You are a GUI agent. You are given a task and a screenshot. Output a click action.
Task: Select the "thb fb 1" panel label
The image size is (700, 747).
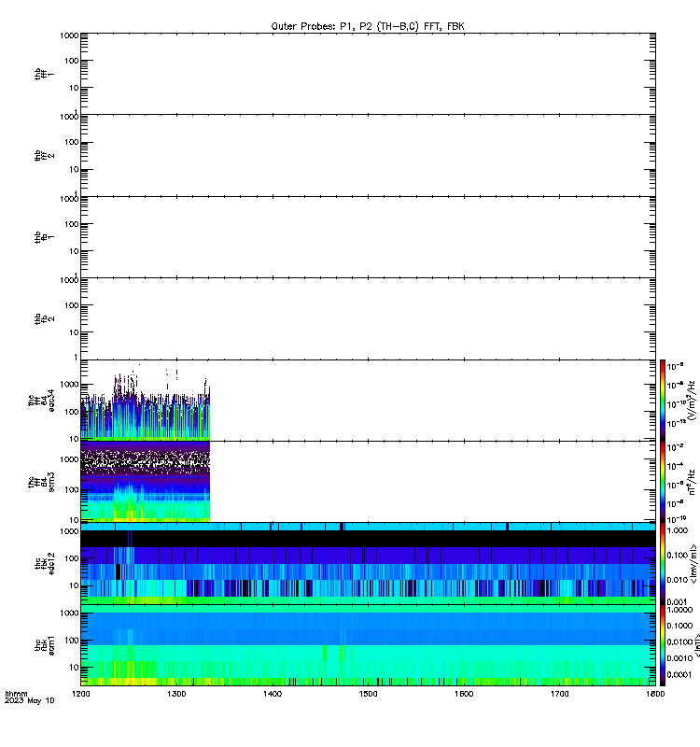tap(44, 237)
